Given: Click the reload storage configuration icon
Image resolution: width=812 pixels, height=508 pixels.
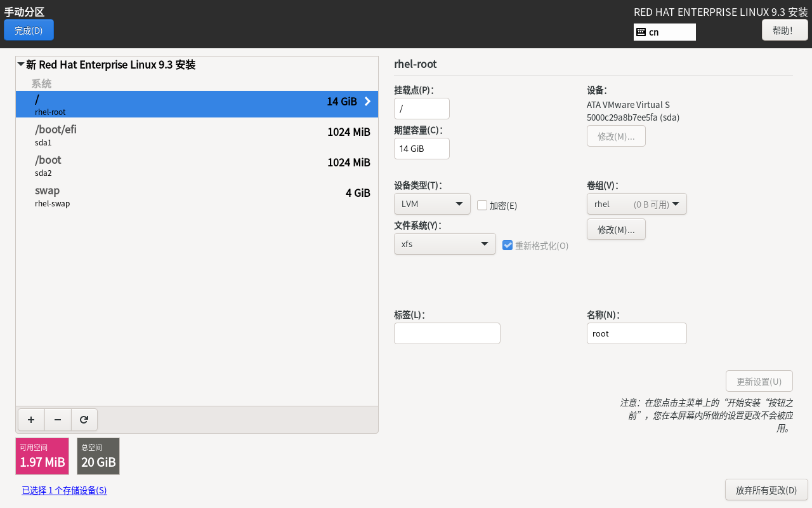Looking at the screenshot, I should [x=84, y=420].
